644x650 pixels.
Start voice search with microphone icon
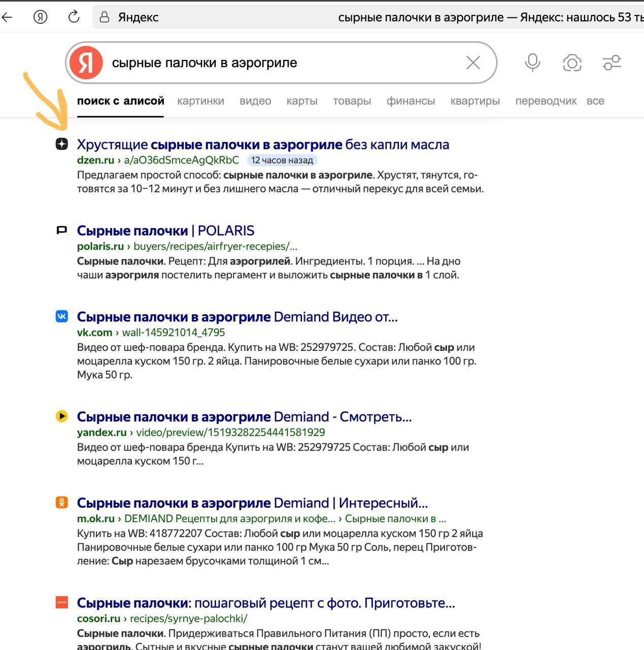pyautogui.click(x=532, y=62)
